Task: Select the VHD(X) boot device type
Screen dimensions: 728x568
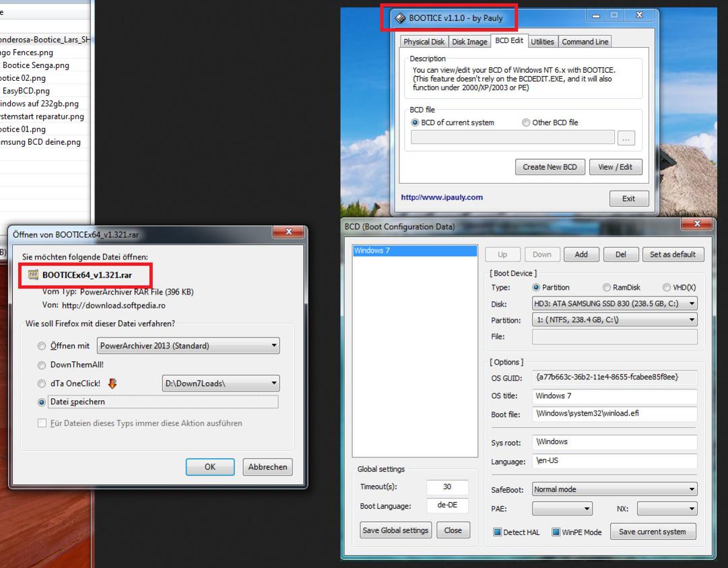Action: pos(666,288)
